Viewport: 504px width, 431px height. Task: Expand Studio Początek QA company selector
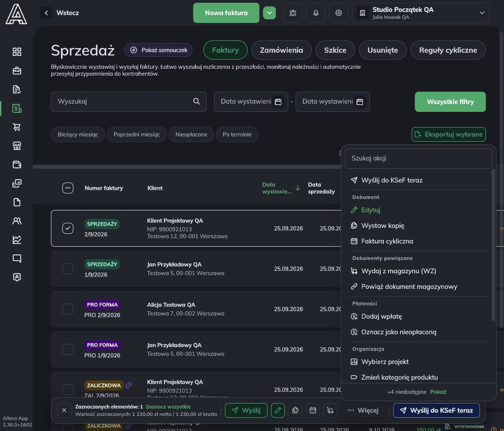tap(421, 13)
